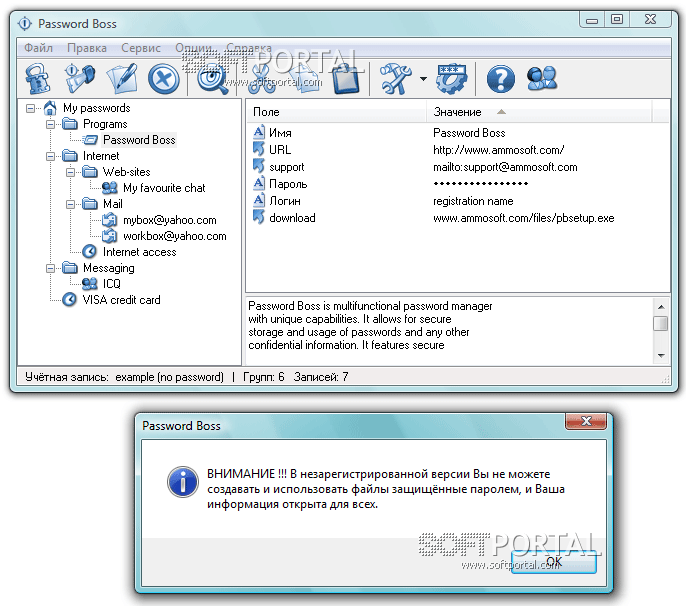This screenshot has height=606, width=686.
Task: Collapse the Mail folder node
Action: [70, 204]
